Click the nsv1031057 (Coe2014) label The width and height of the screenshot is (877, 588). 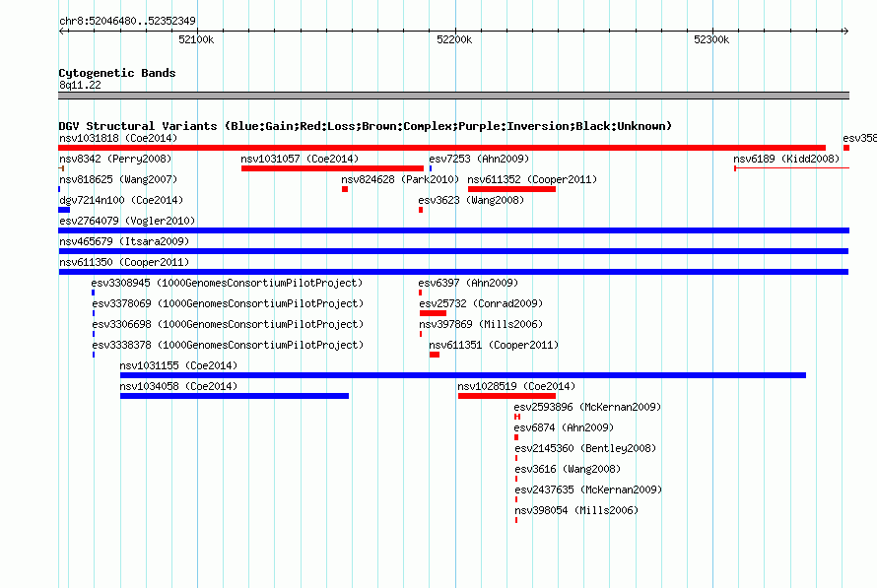[300, 159]
